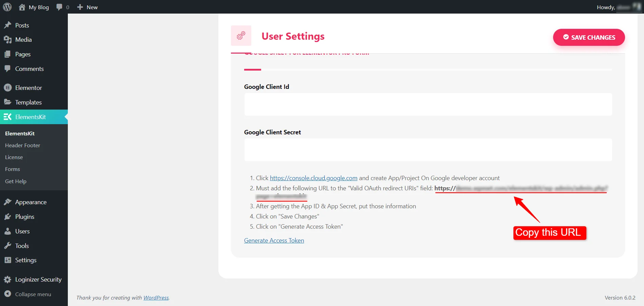Click the New plus icon
This screenshot has height=306, width=644.
pos(80,7)
